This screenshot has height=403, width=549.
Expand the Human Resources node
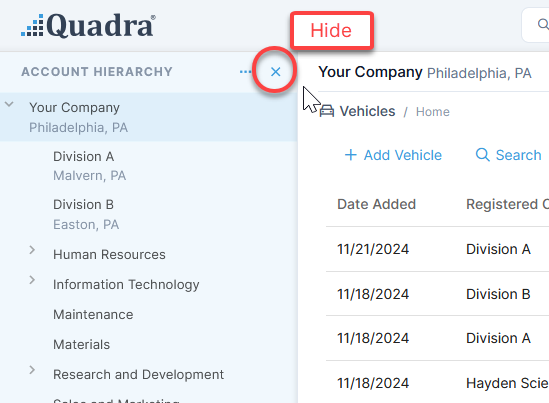point(32,250)
